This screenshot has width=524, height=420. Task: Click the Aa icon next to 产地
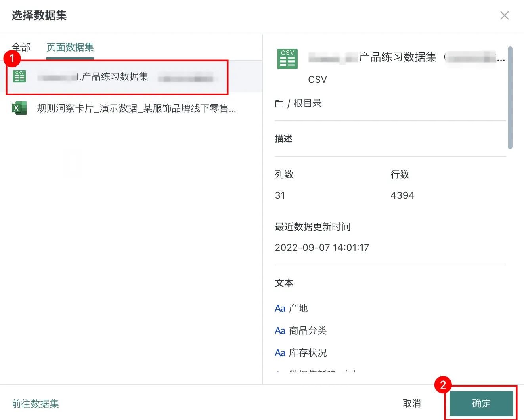(x=280, y=309)
